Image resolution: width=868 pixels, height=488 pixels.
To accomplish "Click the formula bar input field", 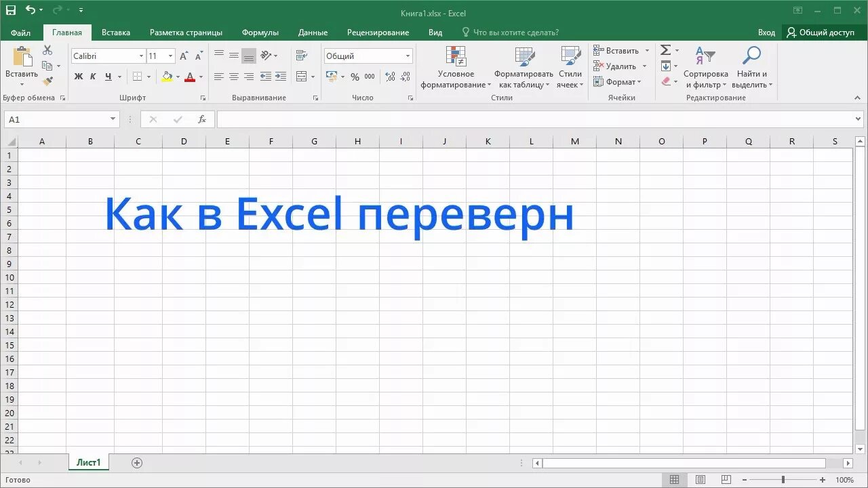I will [534, 119].
